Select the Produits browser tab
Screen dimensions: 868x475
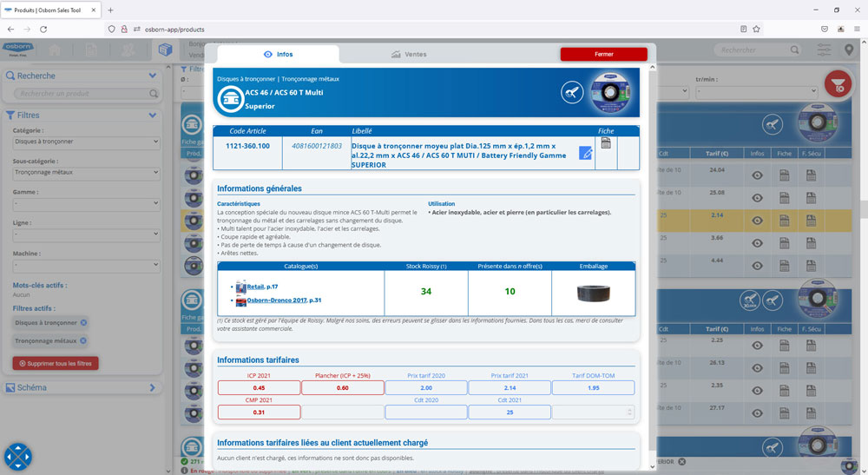coord(51,10)
